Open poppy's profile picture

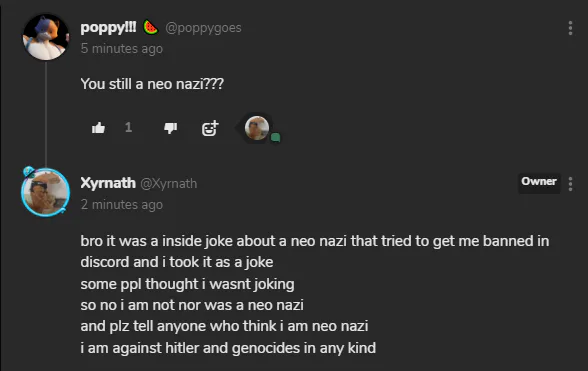pos(46,37)
